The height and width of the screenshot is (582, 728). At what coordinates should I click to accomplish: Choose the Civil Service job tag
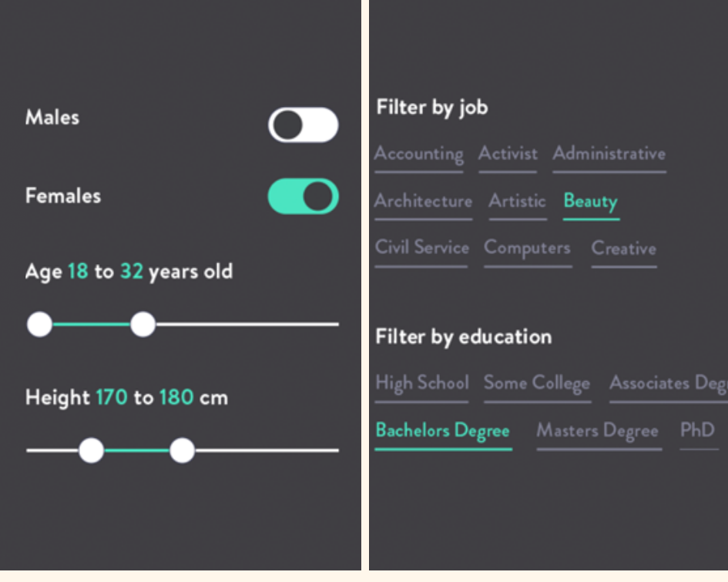tap(421, 248)
